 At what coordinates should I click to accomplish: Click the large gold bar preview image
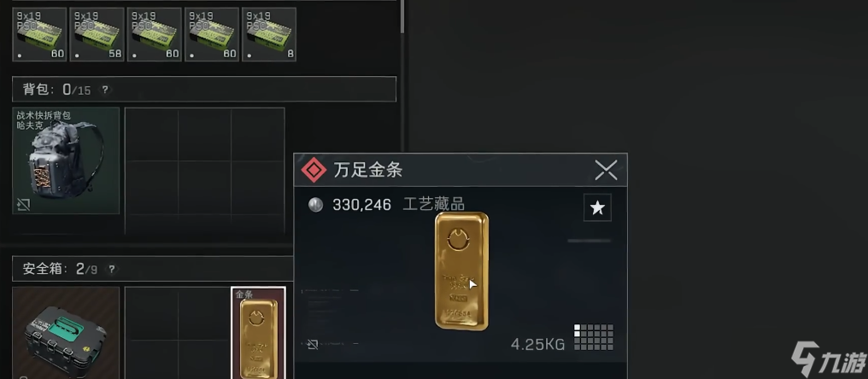point(461,271)
